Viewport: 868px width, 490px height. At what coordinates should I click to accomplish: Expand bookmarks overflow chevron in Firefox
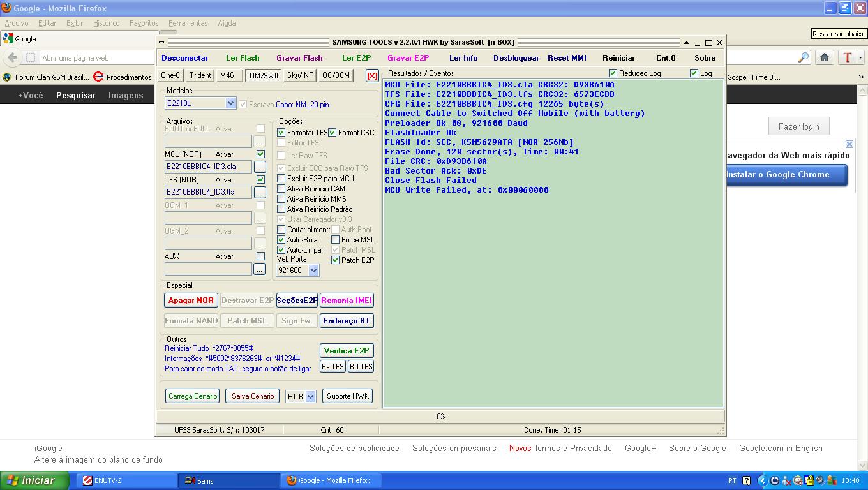[x=860, y=77]
